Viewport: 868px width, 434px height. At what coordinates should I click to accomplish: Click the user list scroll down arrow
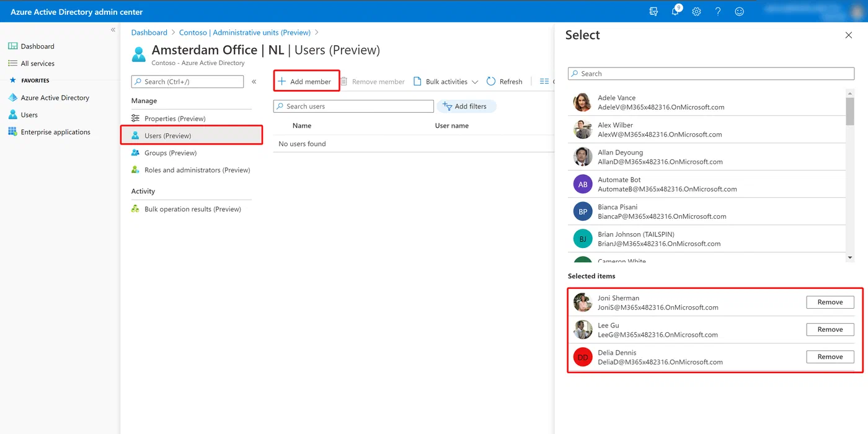tap(850, 258)
